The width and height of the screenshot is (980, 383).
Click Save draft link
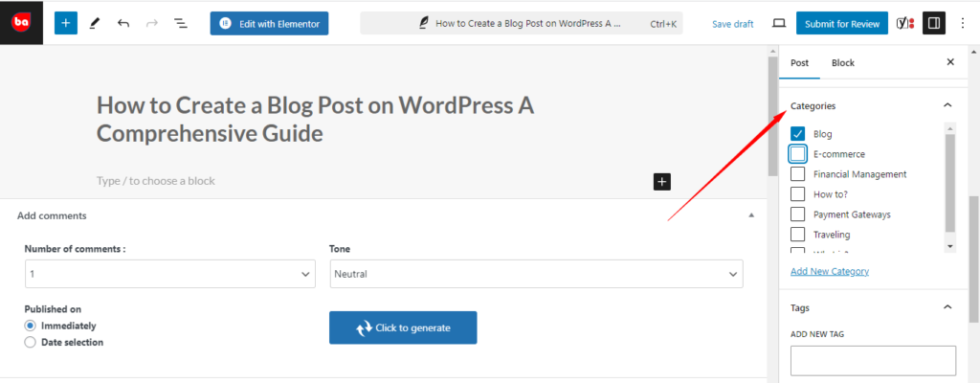coord(732,24)
